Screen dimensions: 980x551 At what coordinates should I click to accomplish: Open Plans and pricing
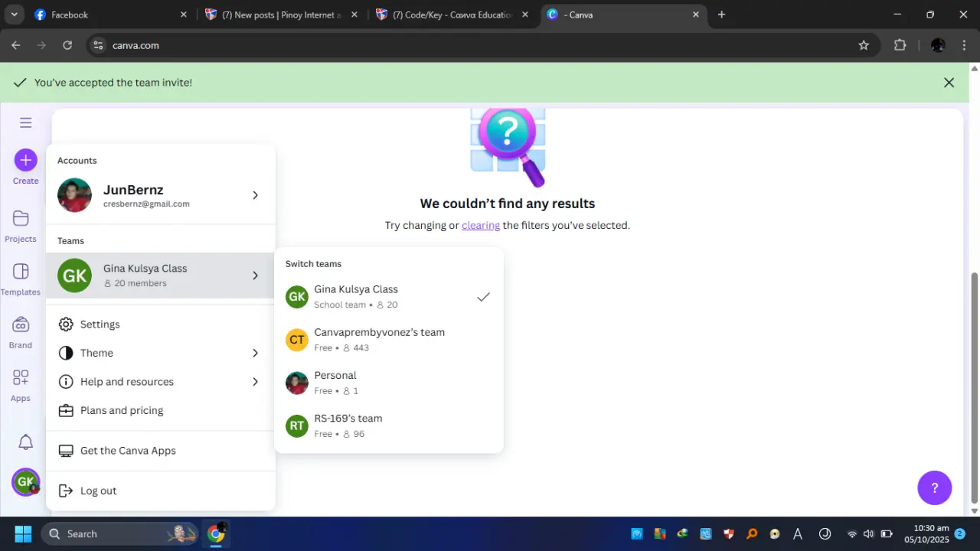tap(159, 410)
